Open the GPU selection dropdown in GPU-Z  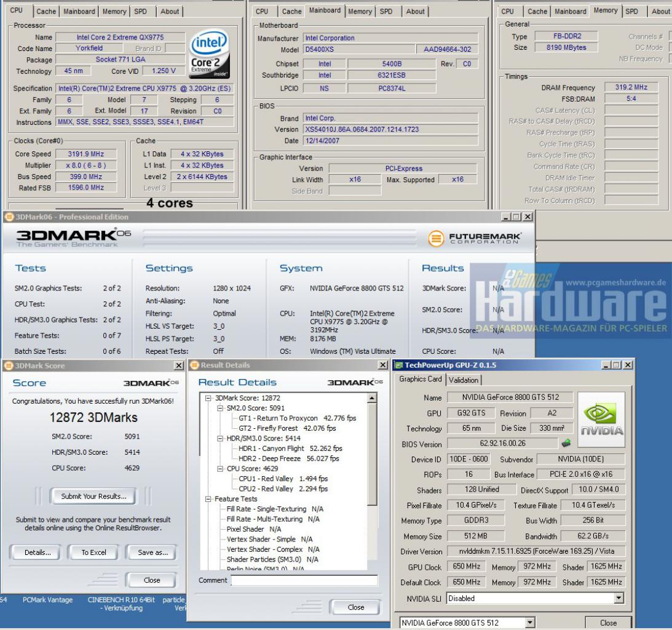pyautogui.click(x=530, y=622)
